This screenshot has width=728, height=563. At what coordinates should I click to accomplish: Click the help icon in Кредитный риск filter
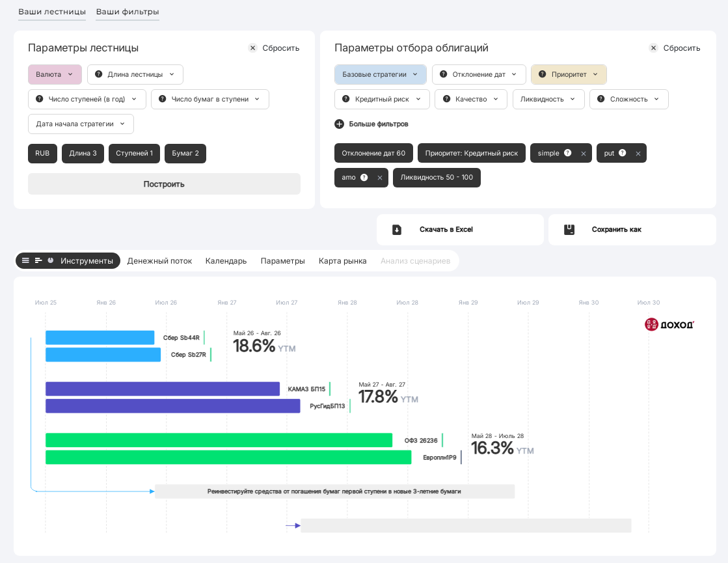tap(345, 99)
